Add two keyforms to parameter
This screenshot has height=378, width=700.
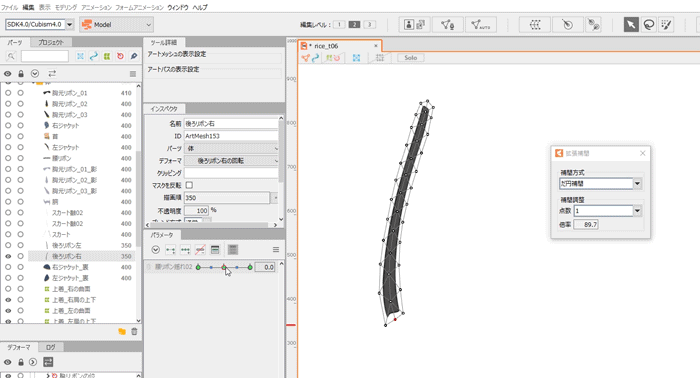pos(170,250)
